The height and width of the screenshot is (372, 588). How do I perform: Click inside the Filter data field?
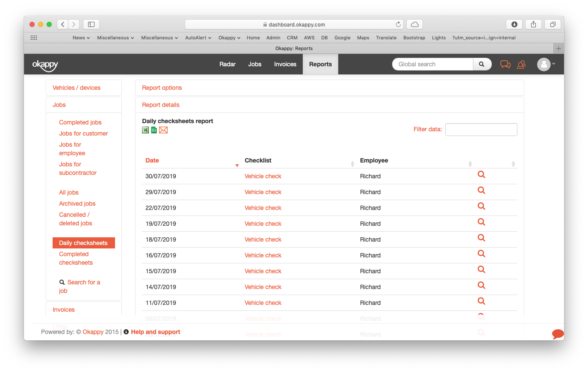click(x=481, y=129)
